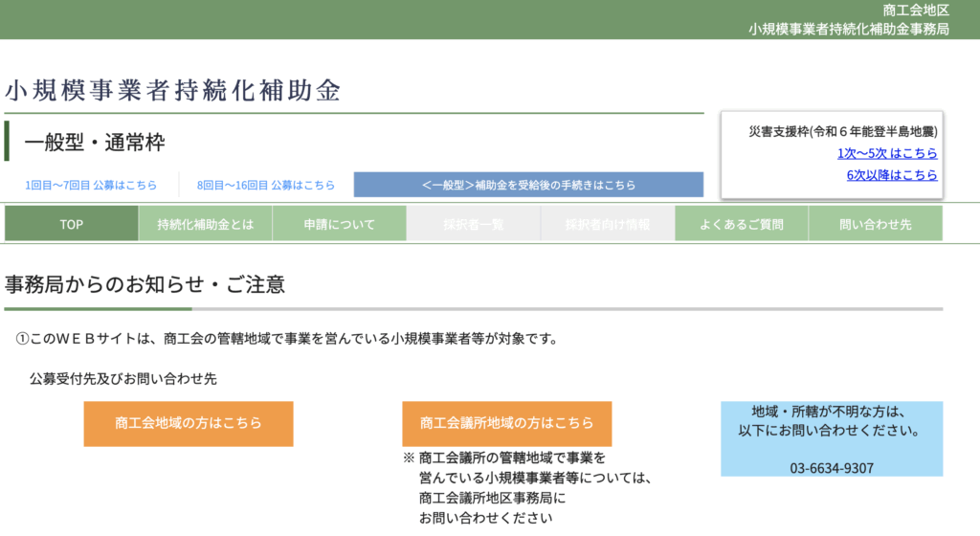Click the 地域・所轄が不明な方は notice text

click(829, 421)
